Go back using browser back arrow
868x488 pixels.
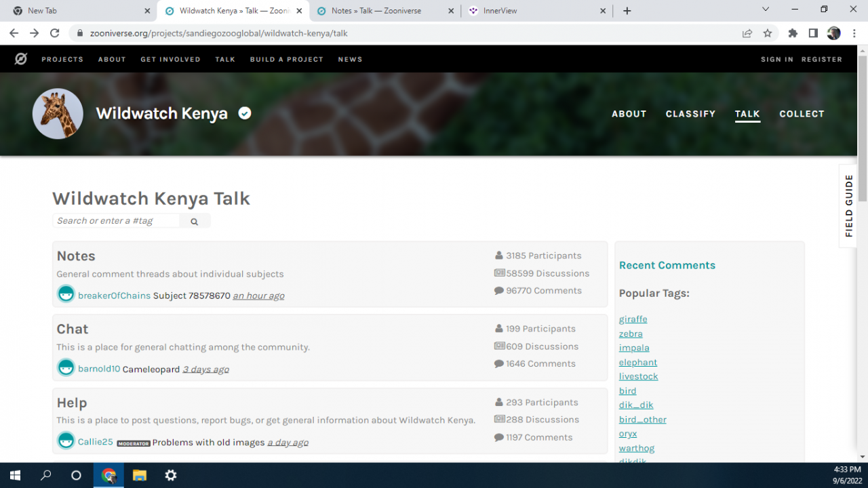14,33
